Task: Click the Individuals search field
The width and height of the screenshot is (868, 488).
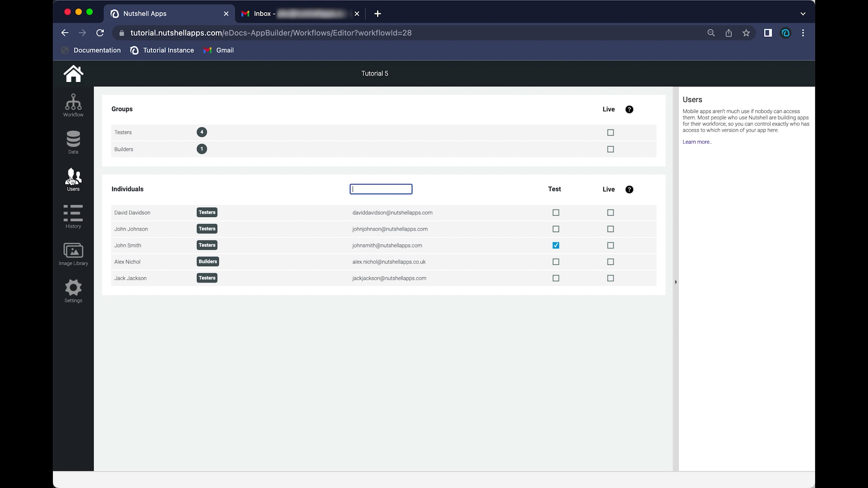Action: coord(380,189)
